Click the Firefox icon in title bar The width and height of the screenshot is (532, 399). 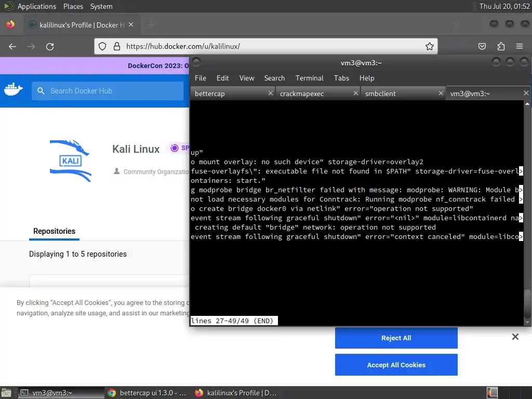tap(10, 24)
